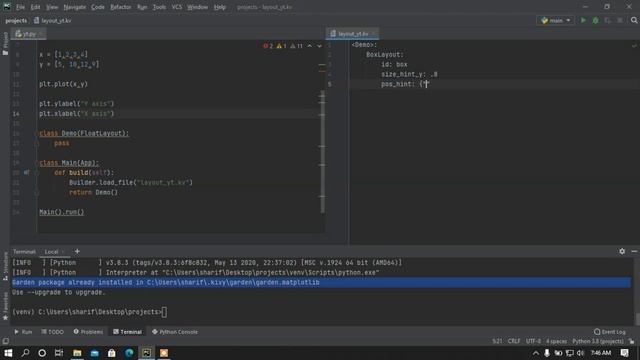Open the Code menu
The image size is (640, 360).
coord(98,7)
